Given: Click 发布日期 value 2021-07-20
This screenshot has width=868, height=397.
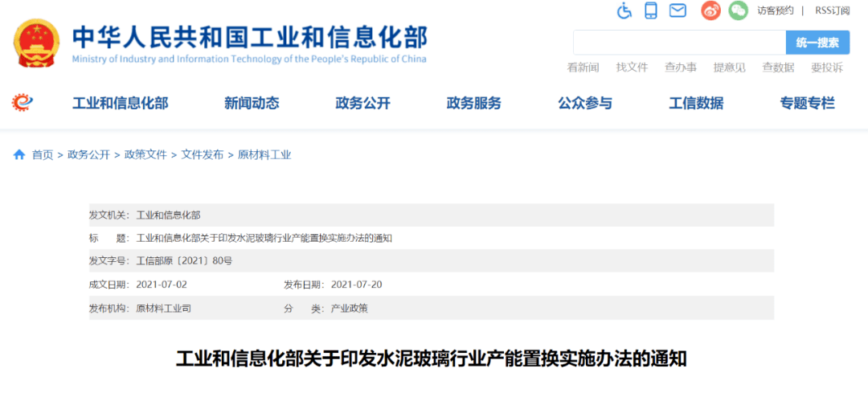Looking at the screenshot, I should click(x=357, y=284).
